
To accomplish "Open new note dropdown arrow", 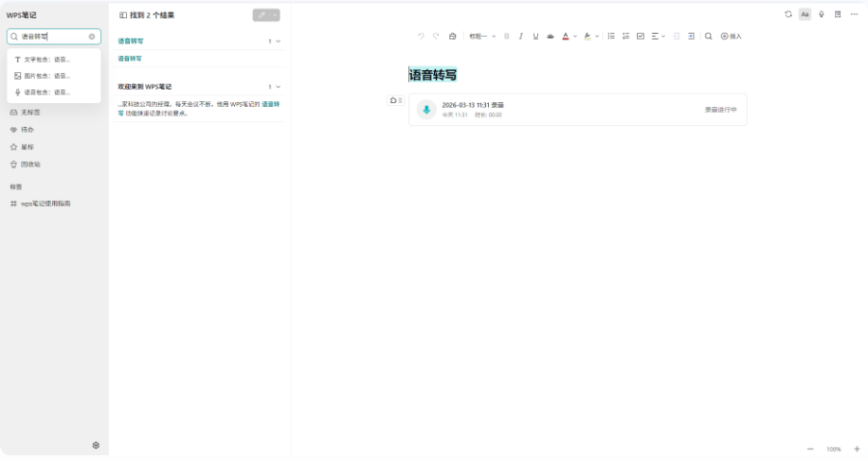I will [x=275, y=15].
